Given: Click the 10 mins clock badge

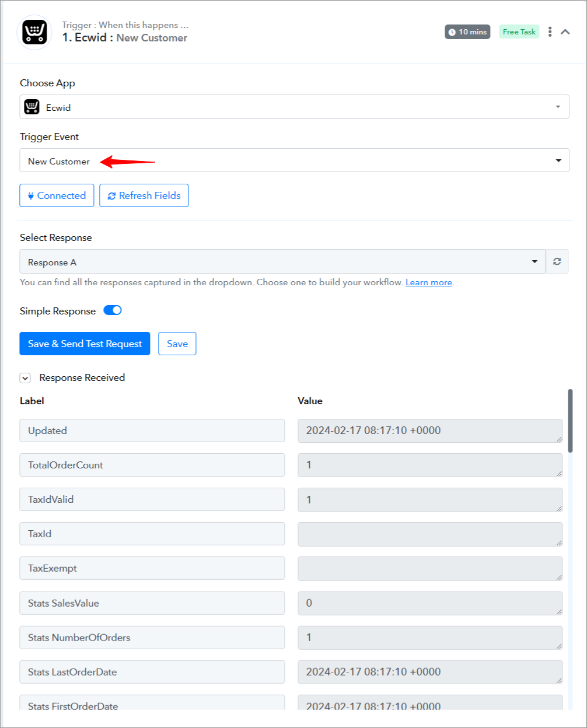Looking at the screenshot, I should (x=467, y=32).
